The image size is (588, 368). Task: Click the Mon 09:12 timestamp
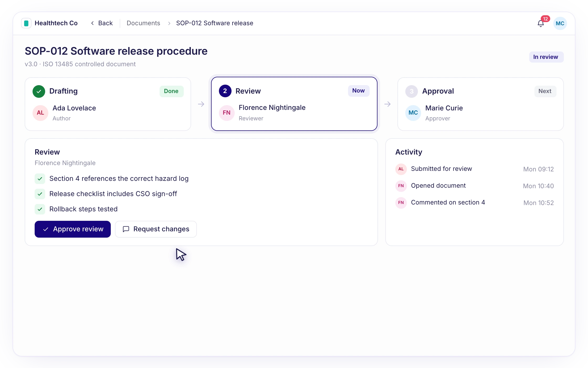tap(538, 169)
